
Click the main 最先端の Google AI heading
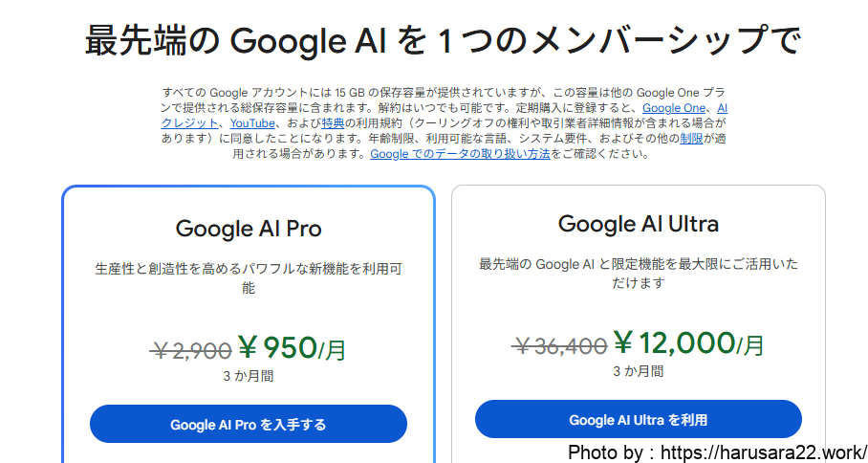click(x=441, y=41)
